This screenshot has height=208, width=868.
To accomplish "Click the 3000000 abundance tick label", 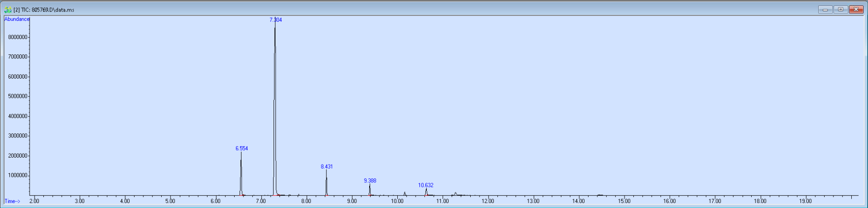I will pos(17,136).
